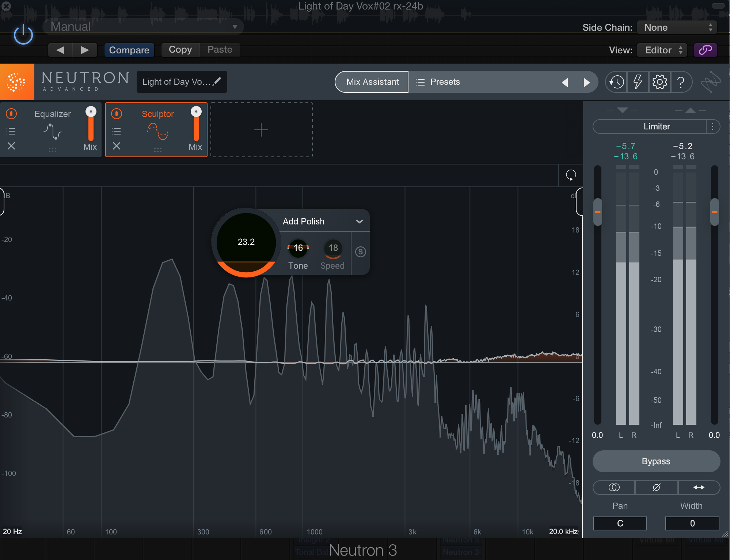Screen dimensions: 730x560
Task: Expand the Add Polish target dropdown
Action: (x=360, y=221)
